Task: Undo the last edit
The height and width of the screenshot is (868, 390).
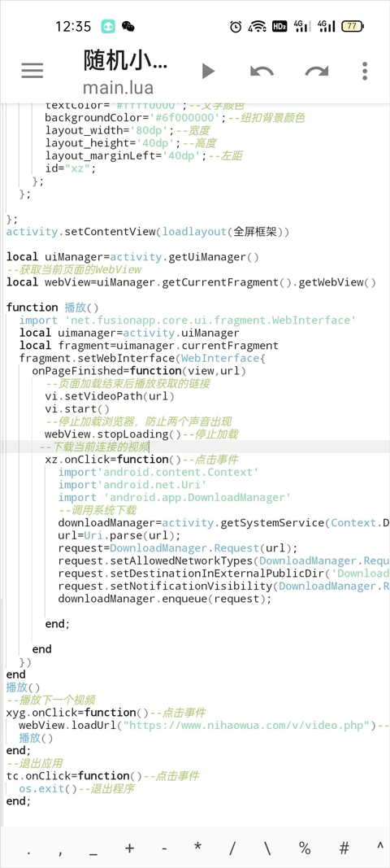Action: click(262, 71)
